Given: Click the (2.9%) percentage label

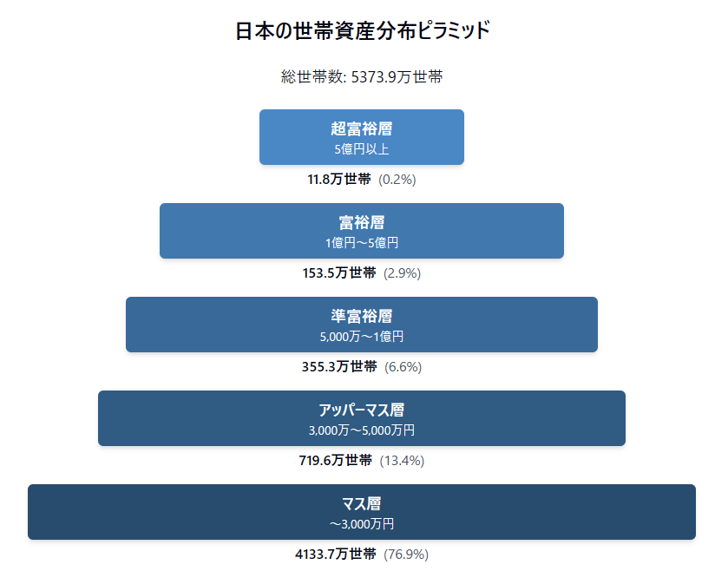Looking at the screenshot, I should click(x=402, y=273).
